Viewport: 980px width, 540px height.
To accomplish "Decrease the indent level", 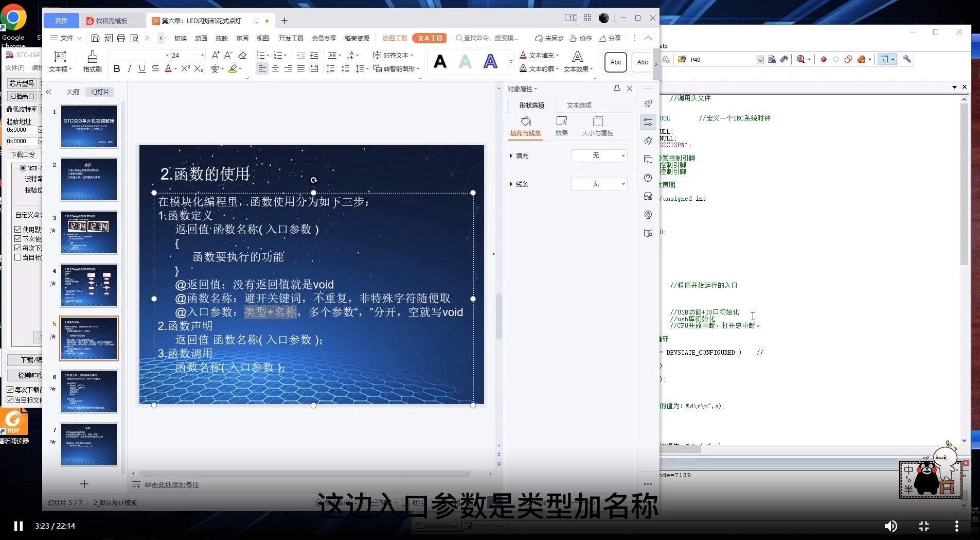I will pyautogui.click(x=301, y=55).
